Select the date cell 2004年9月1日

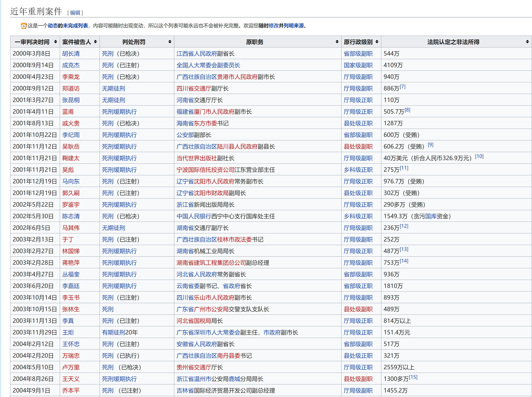(x=35, y=391)
